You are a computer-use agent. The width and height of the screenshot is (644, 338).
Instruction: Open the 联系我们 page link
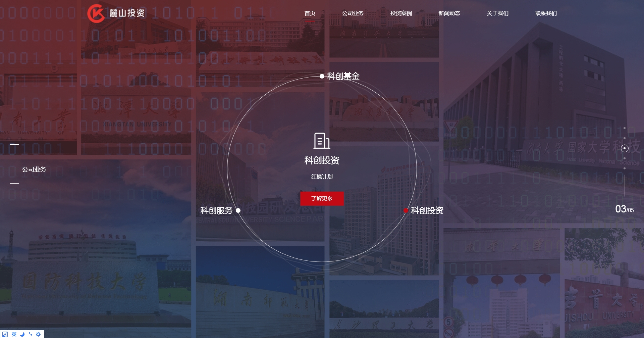(x=546, y=13)
